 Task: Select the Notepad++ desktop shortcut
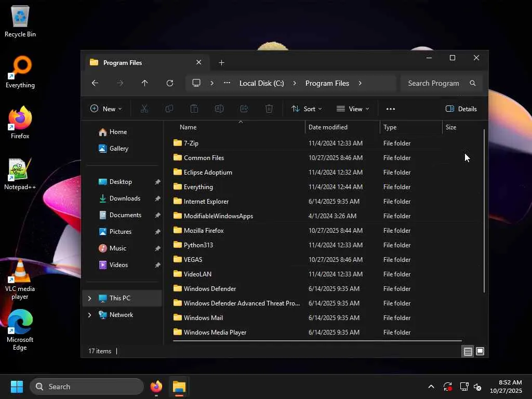pyautogui.click(x=20, y=174)
